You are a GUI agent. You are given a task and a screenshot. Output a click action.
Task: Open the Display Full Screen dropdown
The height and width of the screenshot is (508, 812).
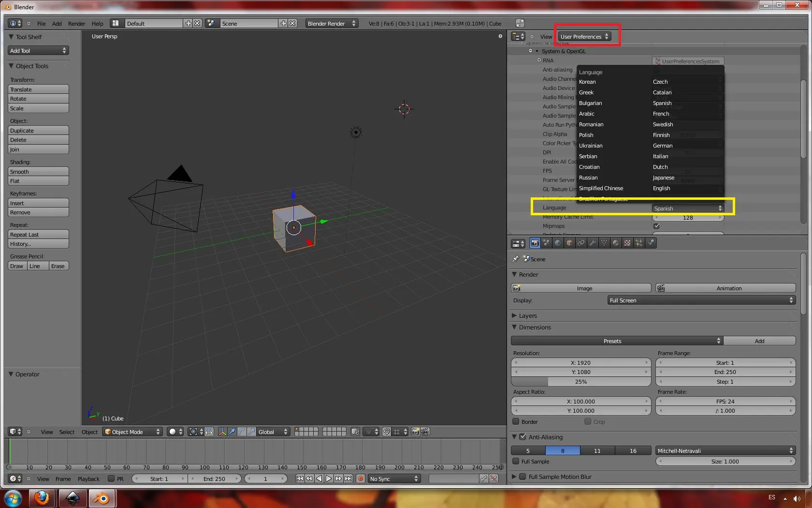701,300
